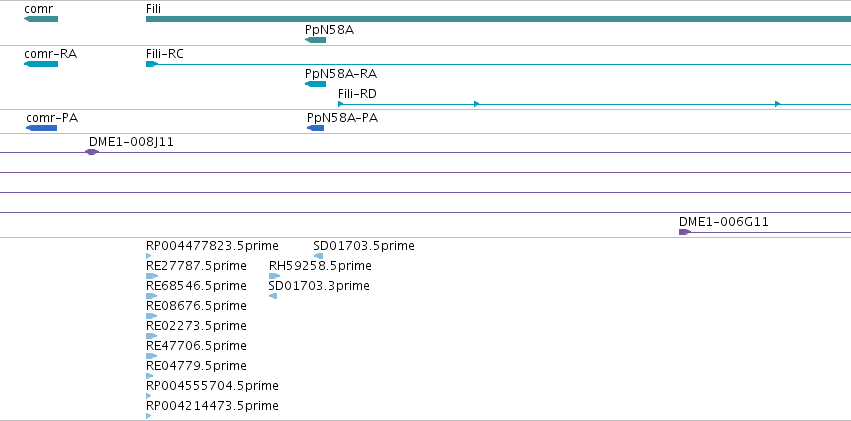Select the PpN58A-PA protein glyph
851x421 pixels.
pyautogui.click(x=315, y=128)
